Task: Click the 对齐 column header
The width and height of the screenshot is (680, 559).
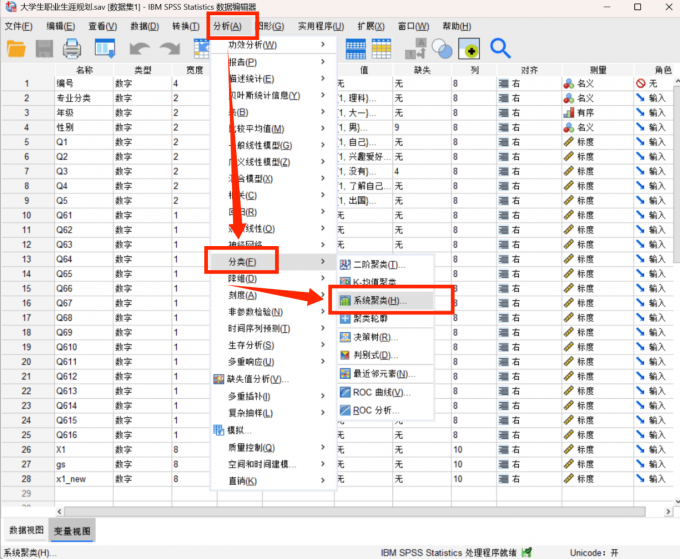Action: (529, 70)
